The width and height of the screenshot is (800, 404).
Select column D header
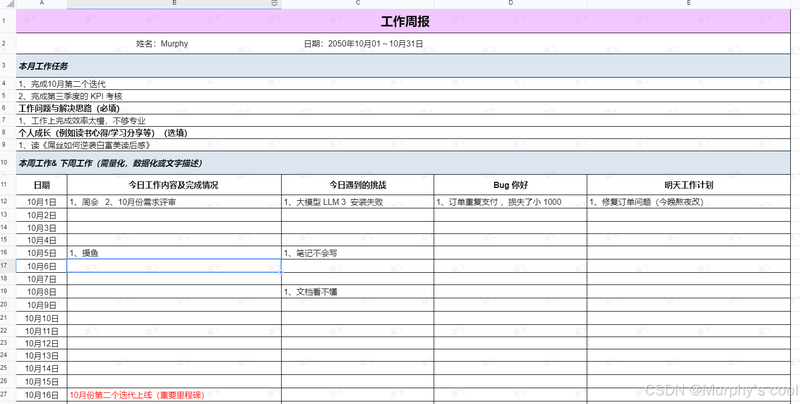pos(510,4)
